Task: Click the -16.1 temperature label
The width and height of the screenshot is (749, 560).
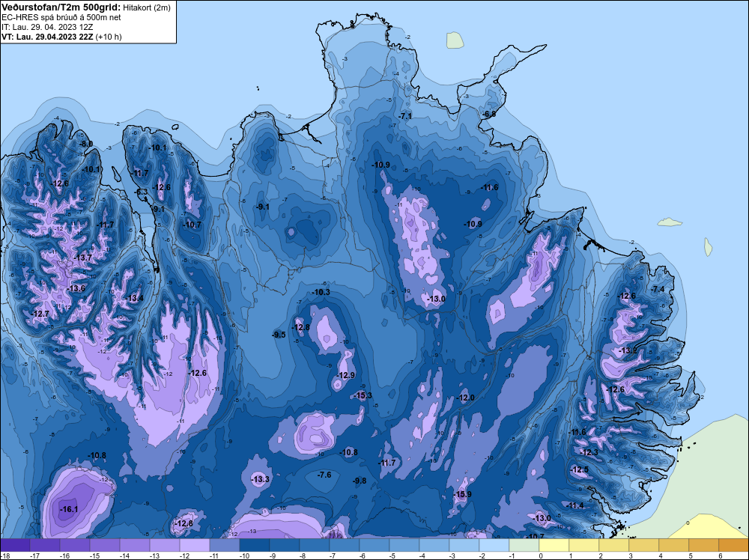Action: pos(69,509)
